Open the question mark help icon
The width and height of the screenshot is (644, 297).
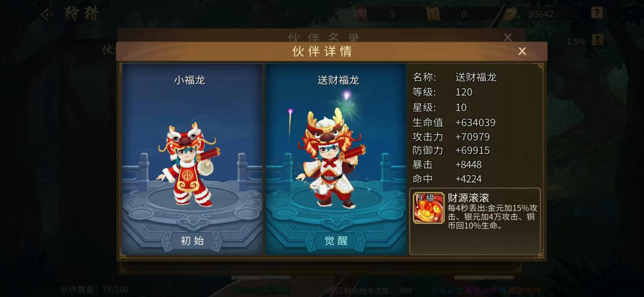click(x=597, y=13)
